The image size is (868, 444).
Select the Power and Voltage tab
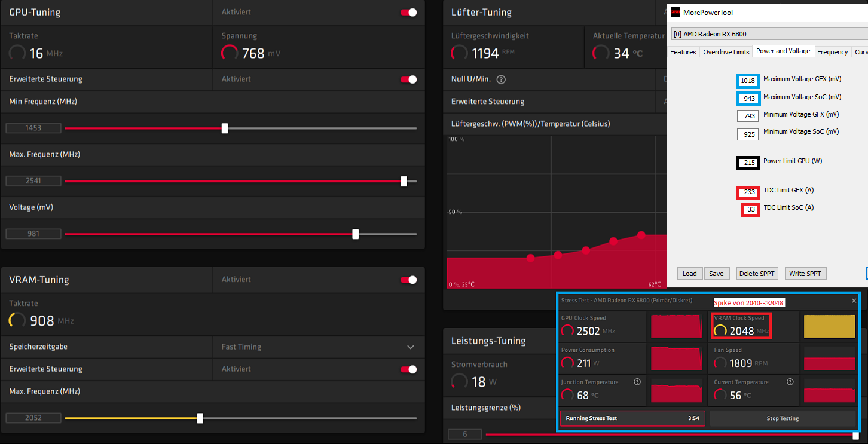pos(783,51)
